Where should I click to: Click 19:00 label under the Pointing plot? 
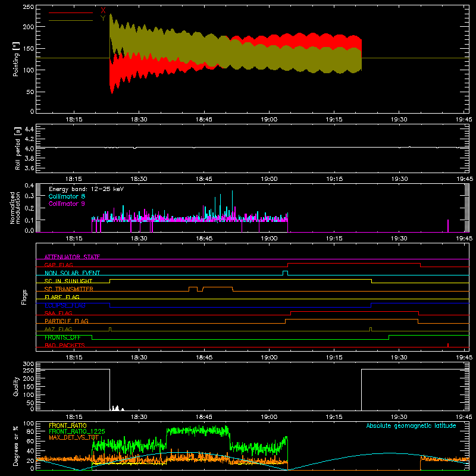269,120
